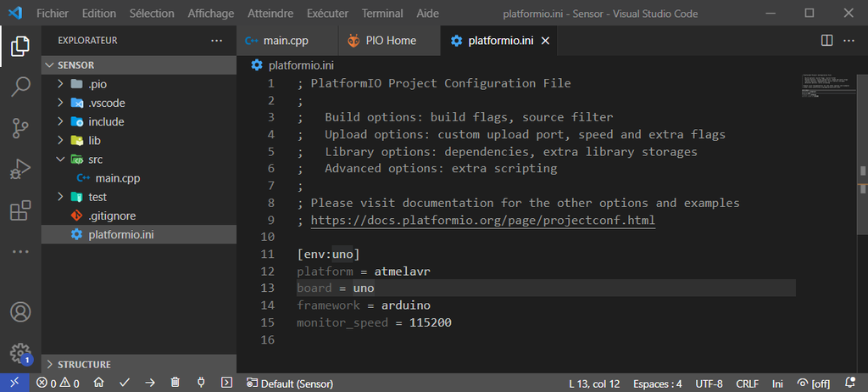
Task: Change end of line sequence CRLF
Action: 748,384
